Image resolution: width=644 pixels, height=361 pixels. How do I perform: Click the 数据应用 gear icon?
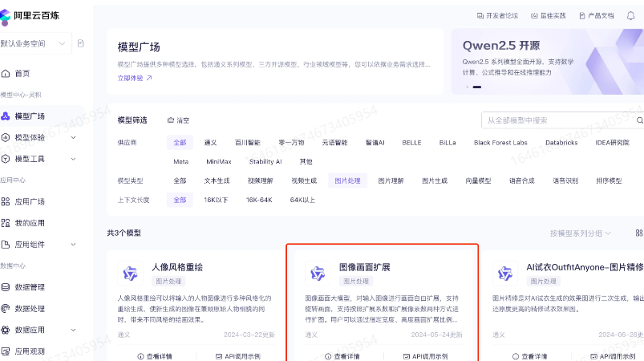pyautogui.click(x=6, y=330)
